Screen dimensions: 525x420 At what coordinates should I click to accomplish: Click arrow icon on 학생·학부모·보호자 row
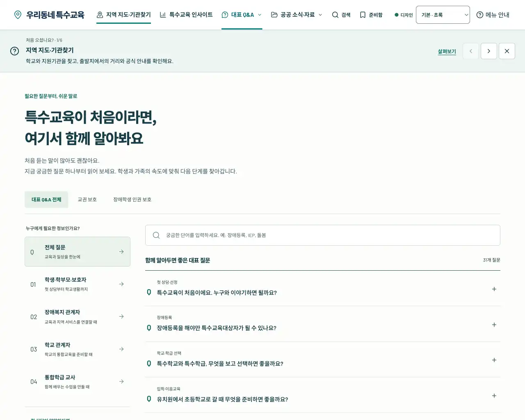121,284
